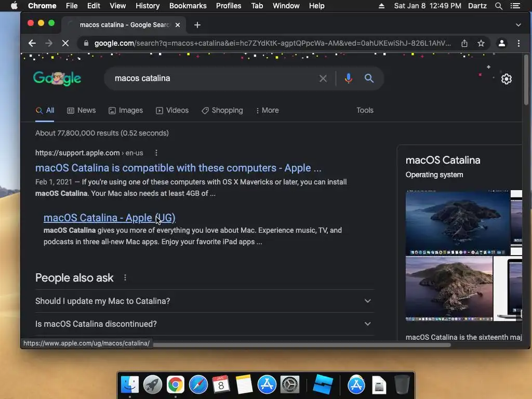The image size is (532, 399).
Task: Open search Tools options
Action: [365, 110]
